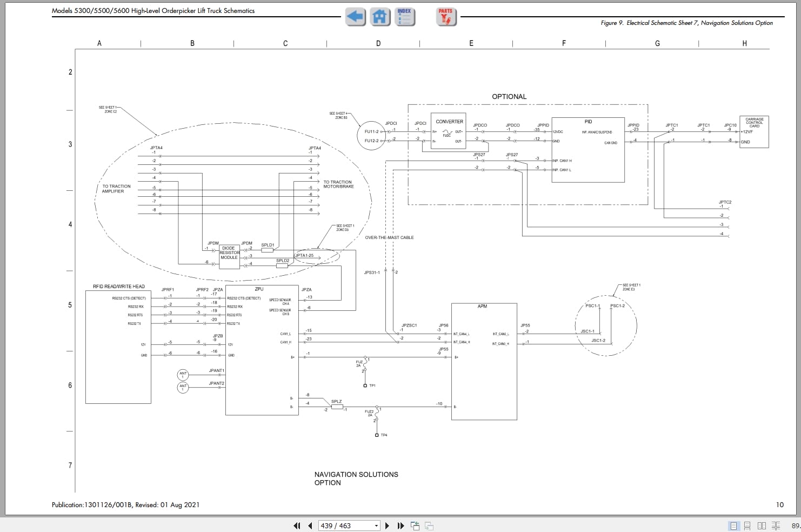Click the JPTC2 connector label
Viewport: 801px width, 532px height.
725,202
